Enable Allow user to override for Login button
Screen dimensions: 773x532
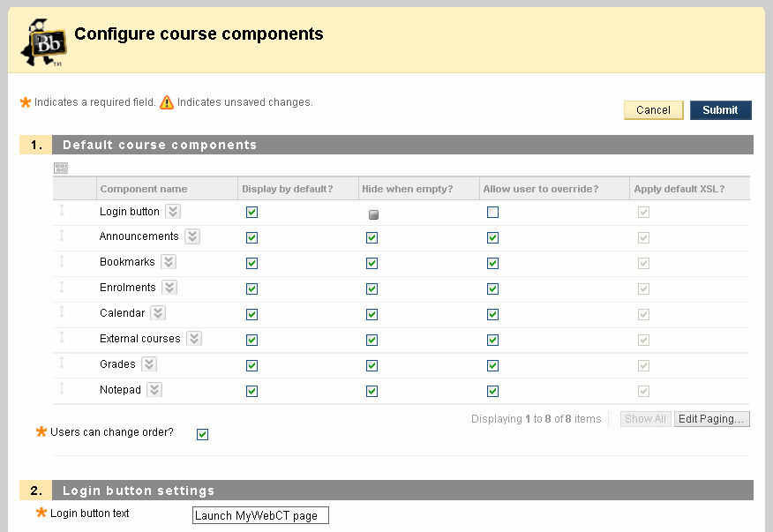pos(492,212)
